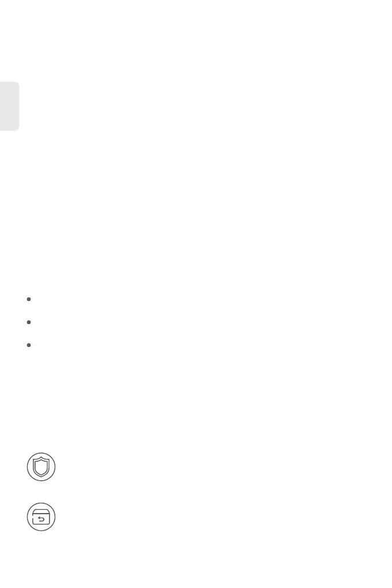Open the return arrow inside box icon
Viewport: 392px width, 588px height.
[42, 517]
